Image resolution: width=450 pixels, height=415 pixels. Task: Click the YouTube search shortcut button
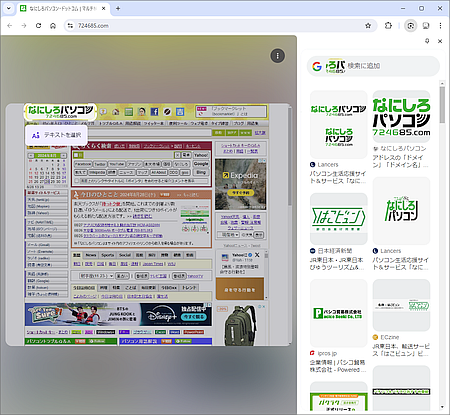point(117,164)
